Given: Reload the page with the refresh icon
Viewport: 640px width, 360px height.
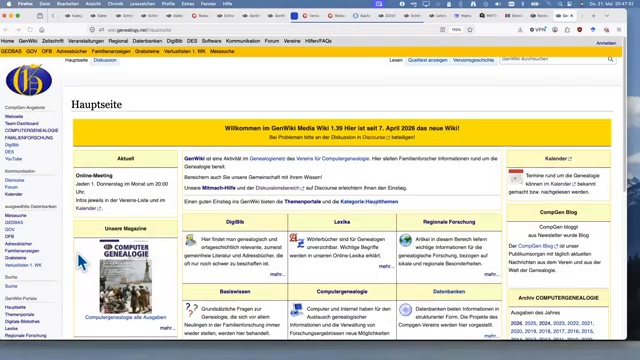Looking at the screenshot, I should coord(30,30).
